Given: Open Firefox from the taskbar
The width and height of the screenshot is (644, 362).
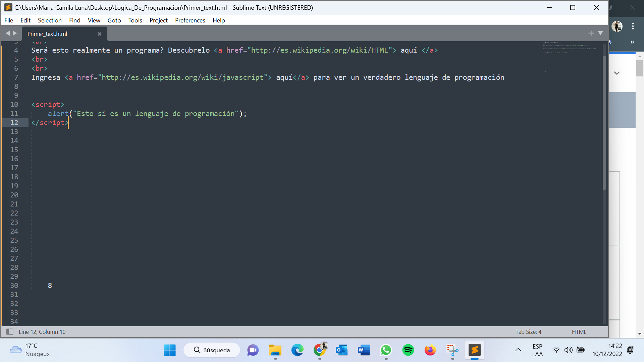Looking at the screenshot, I should pyautogui.click(x=430, y=350).
